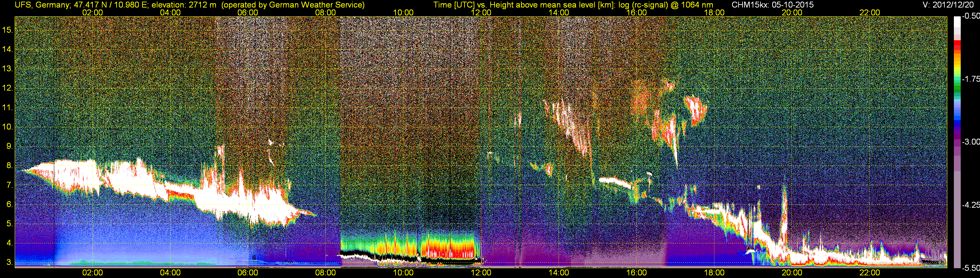980x278 pixels.
Task: Click the 06:00 label on the top time axis
Action: [248, 12]
